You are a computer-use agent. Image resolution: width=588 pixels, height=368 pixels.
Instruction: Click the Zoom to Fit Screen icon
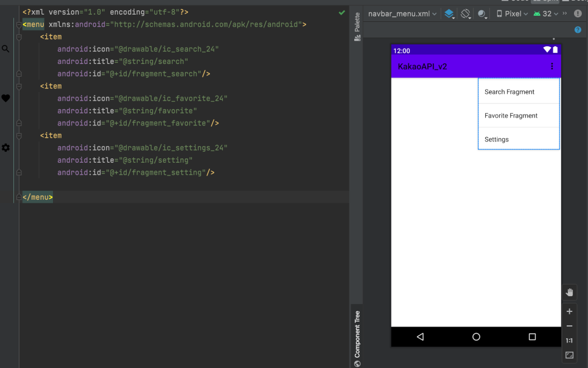[x=569, y=355]
